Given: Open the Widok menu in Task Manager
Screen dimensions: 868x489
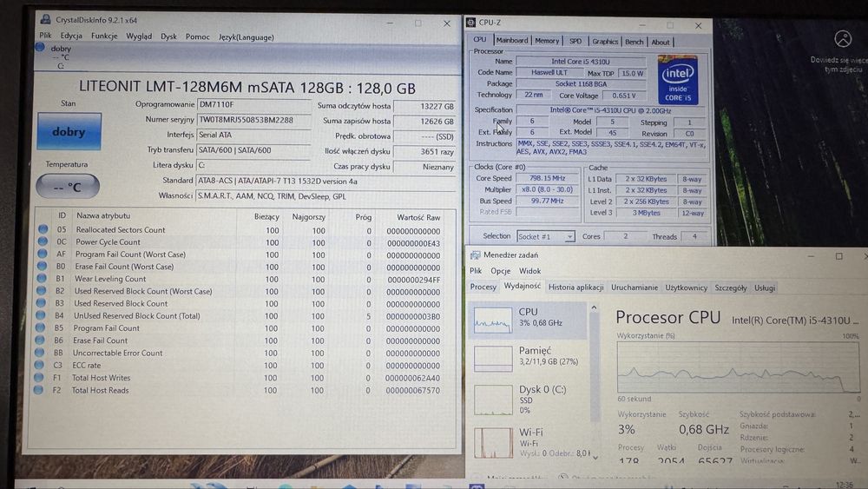Looking at the screenshot, I should click(x=529, y=271).
